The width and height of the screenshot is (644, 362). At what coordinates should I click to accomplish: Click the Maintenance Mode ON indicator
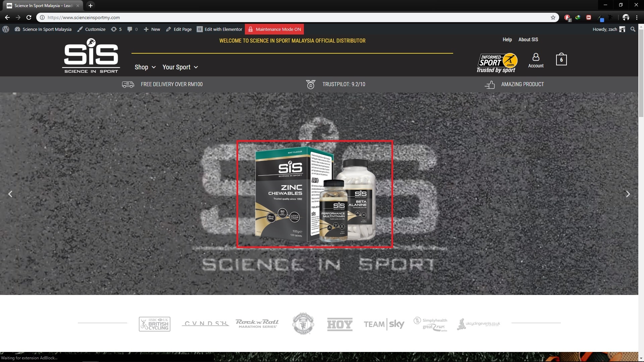274,29
